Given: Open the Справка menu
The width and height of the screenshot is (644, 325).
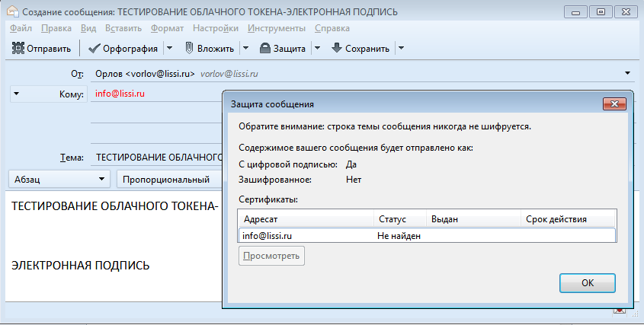Looking at the screenshot, I should 332,28.
